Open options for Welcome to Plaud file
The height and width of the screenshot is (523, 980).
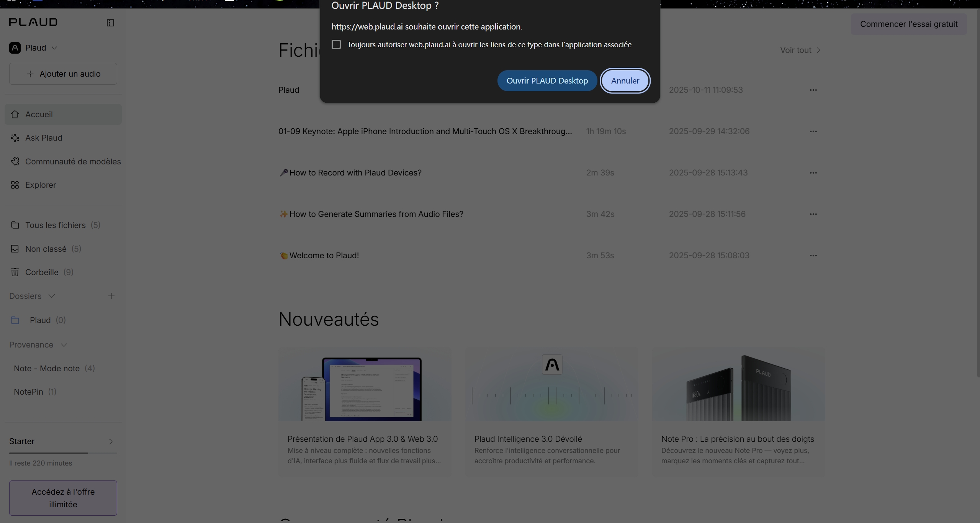813,256
